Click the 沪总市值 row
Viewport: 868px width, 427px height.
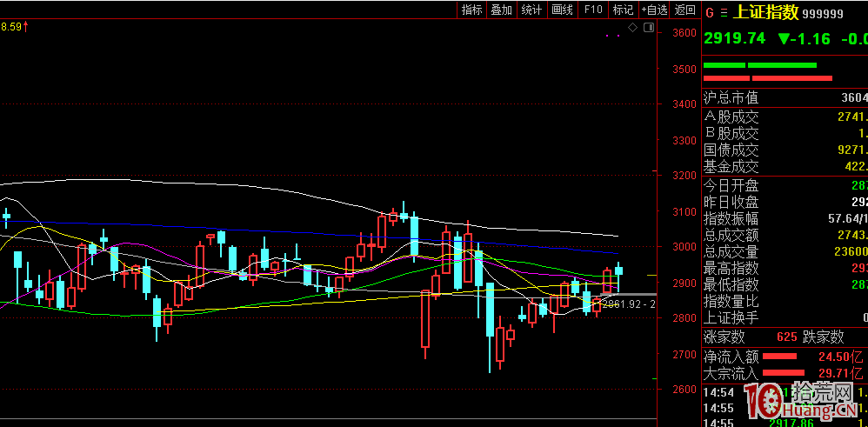click(785, 98)
